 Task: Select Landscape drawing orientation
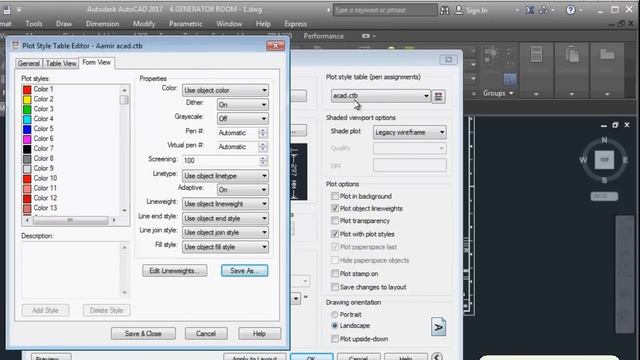[334, 325]
